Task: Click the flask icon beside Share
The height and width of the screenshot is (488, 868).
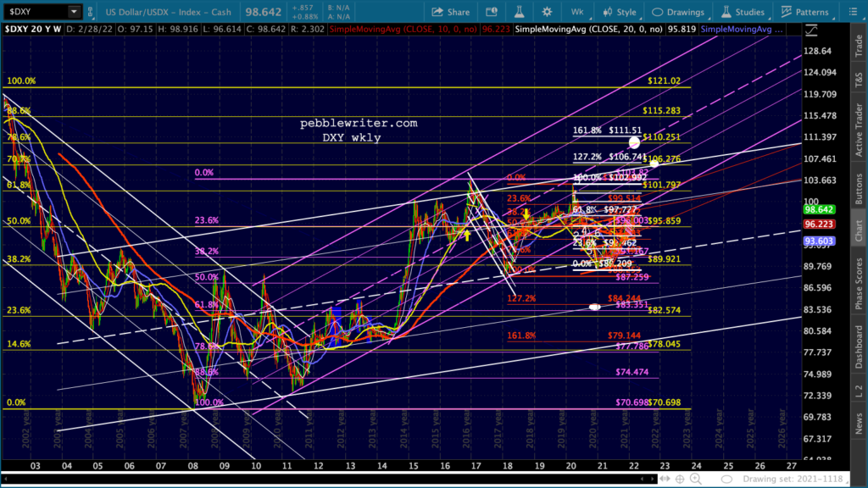Action: (x=520, y=12)
